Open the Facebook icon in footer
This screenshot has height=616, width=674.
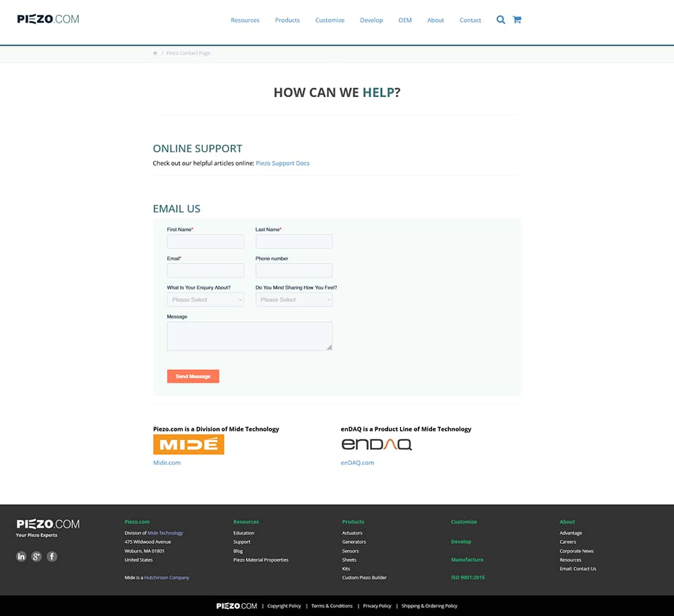click(52, 556)
